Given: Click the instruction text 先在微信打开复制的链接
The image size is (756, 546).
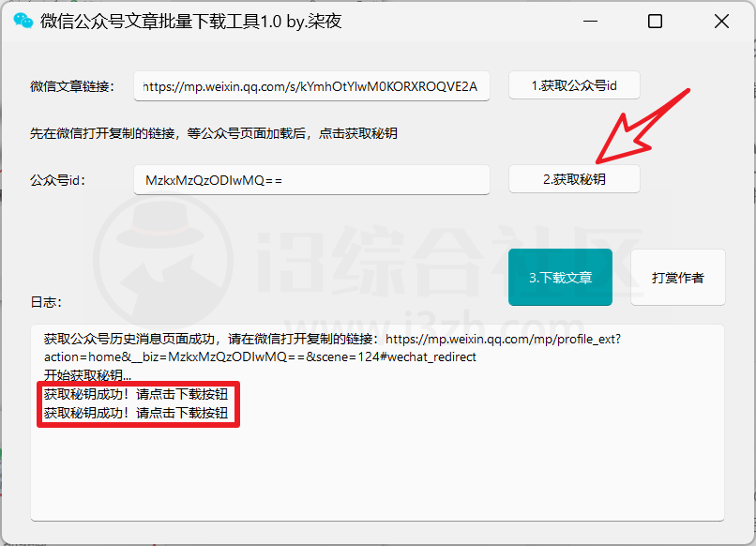Looking at the screenshot, I should pyautogui.click(x=214, y=133).
